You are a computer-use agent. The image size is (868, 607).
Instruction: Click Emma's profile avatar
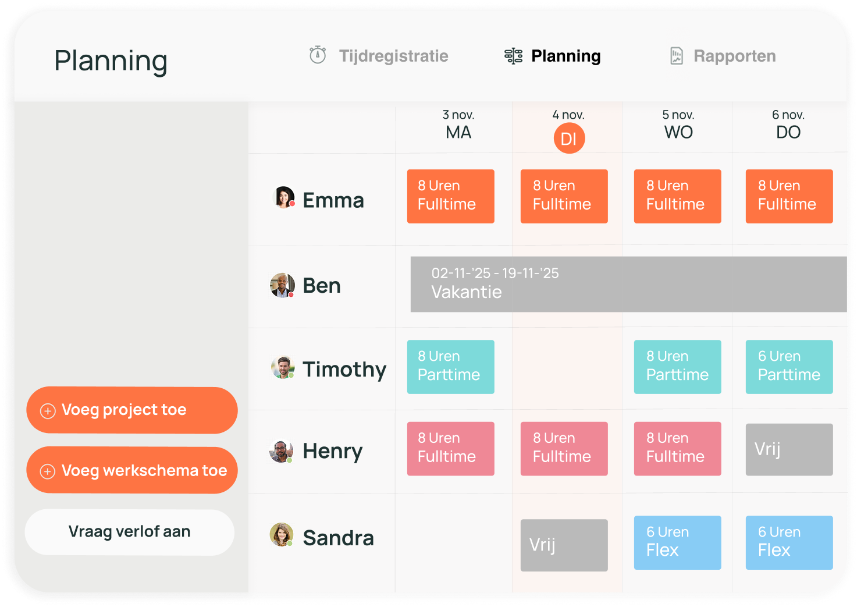[283, 198]
